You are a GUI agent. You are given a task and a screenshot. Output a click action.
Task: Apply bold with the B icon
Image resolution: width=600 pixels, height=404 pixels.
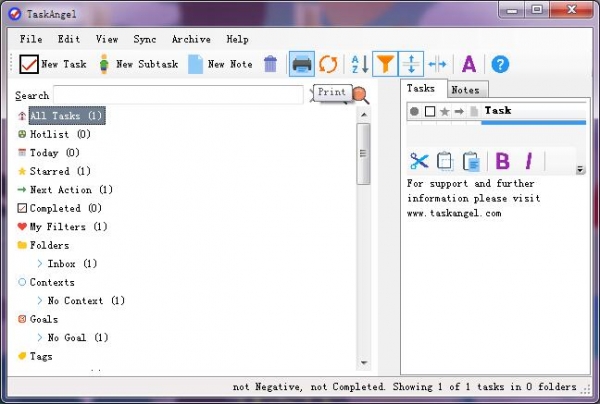coord(502,161)
